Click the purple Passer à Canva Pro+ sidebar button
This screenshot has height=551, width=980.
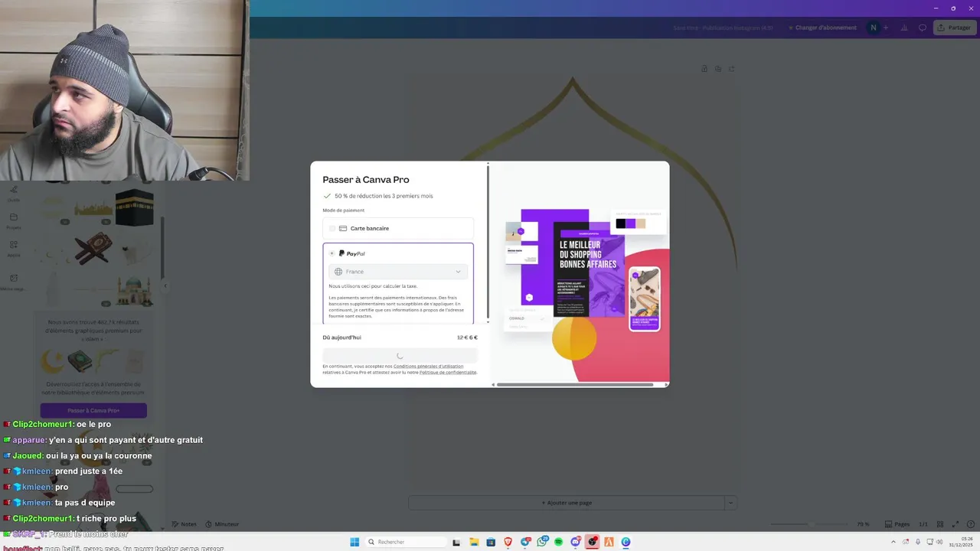[93, 411]
